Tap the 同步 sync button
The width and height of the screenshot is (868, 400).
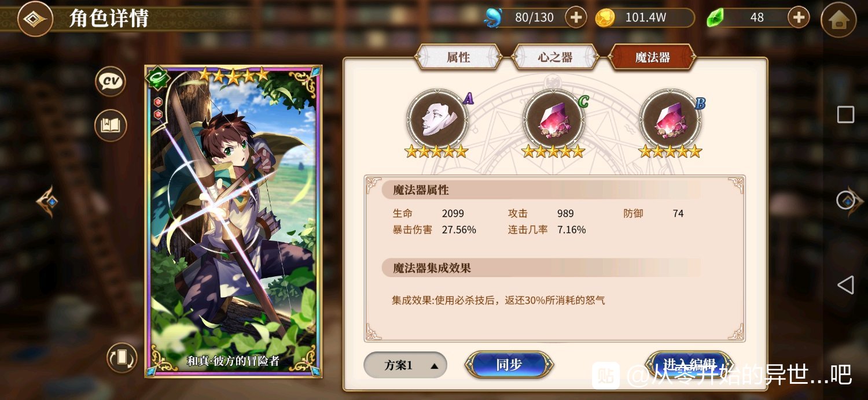click(x=509, y=365)
